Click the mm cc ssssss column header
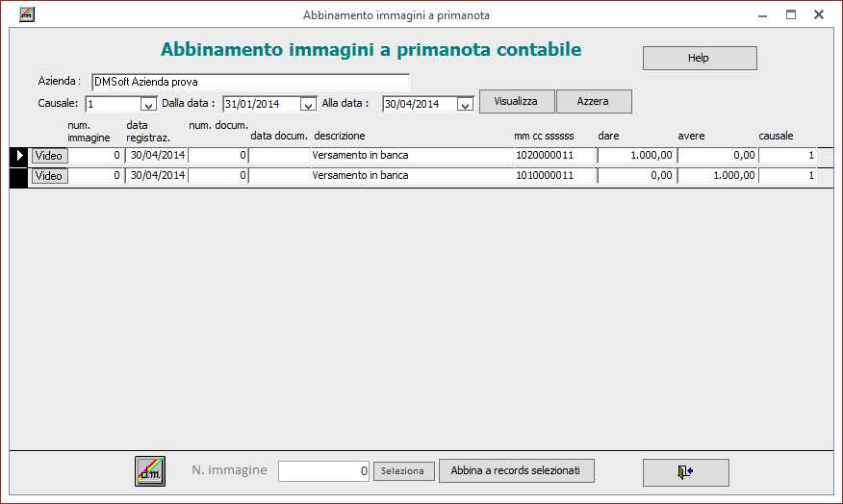The image size is (843, 504). click(544, 136)
